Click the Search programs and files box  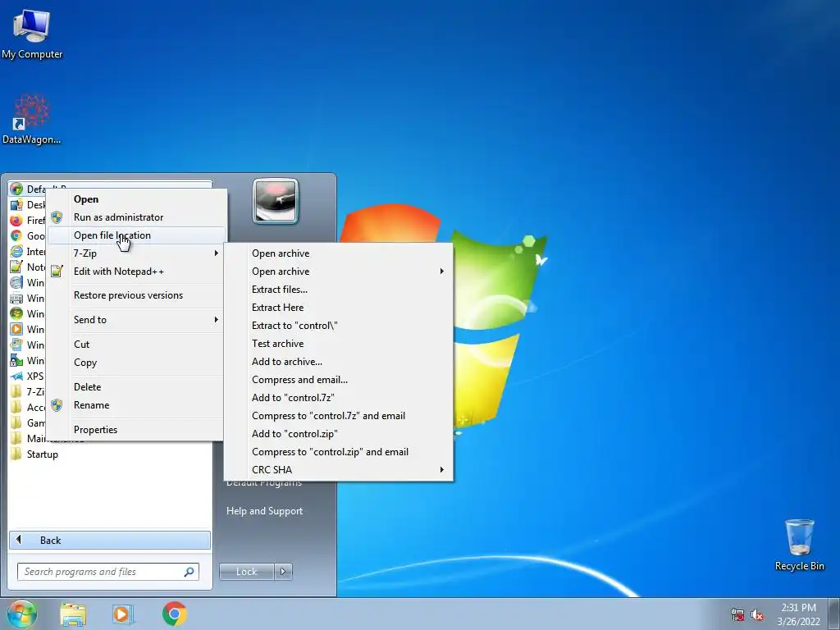(x=107, y=572)
